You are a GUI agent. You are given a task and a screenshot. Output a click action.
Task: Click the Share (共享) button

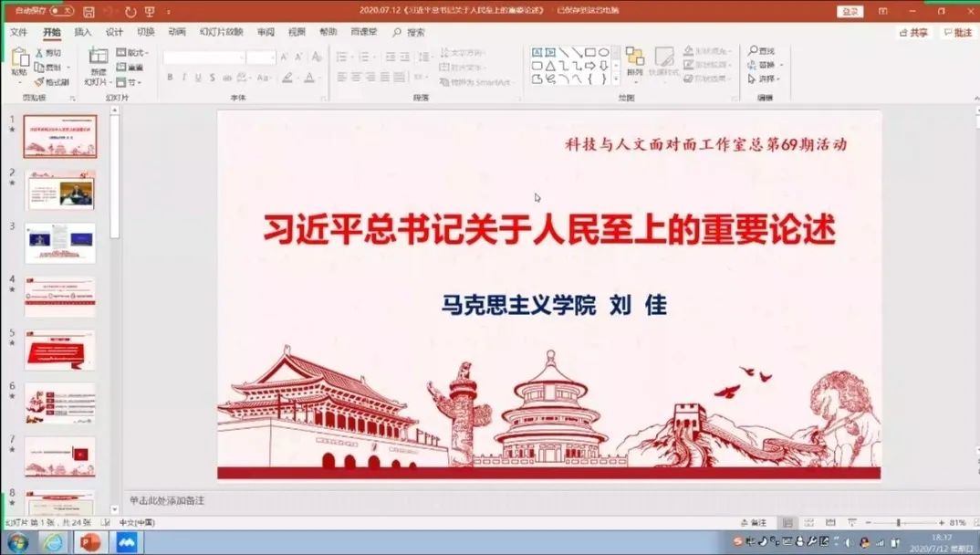point(913,32)
